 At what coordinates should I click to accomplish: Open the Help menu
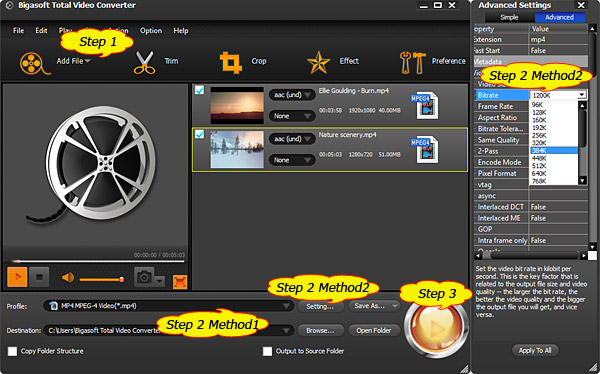pyautogui.click(x=181, y=31)
